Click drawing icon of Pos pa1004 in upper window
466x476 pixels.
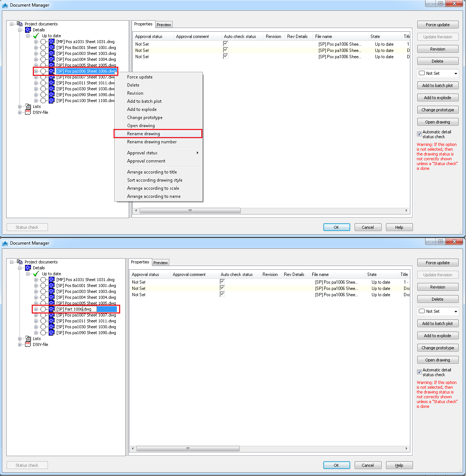[x=52, y=59]
